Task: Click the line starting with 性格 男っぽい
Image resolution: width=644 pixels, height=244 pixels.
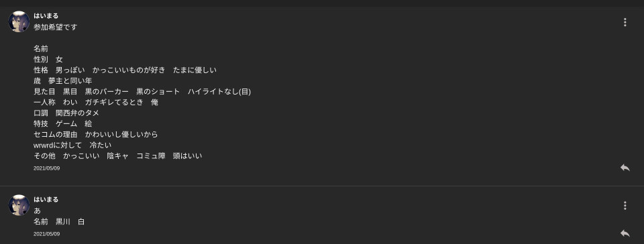Action: pyautogui.click(x=125, y=70)
